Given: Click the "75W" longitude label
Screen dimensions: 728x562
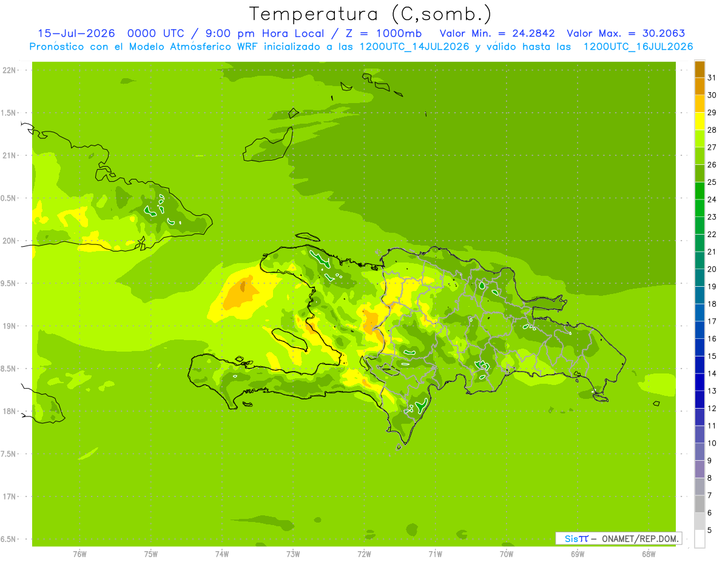Looking at the screenshot, I should coord(150,554).
